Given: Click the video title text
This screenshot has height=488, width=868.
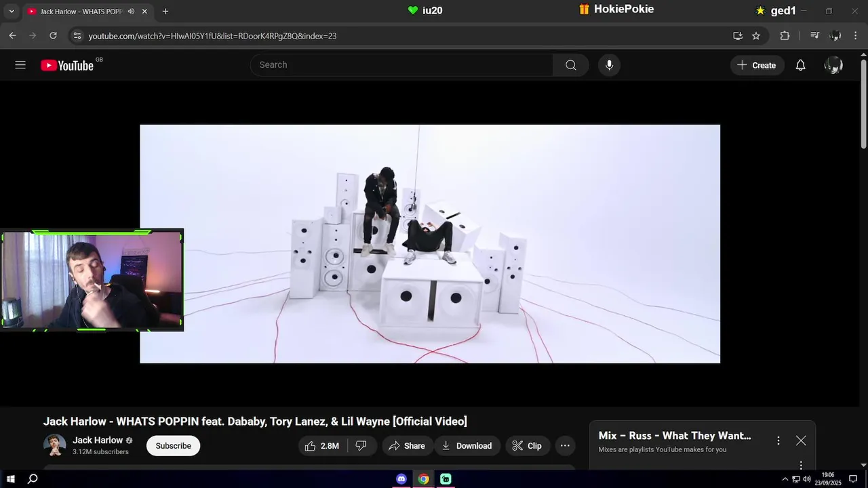Looking at the screenshot, I should tap(255, 422).
